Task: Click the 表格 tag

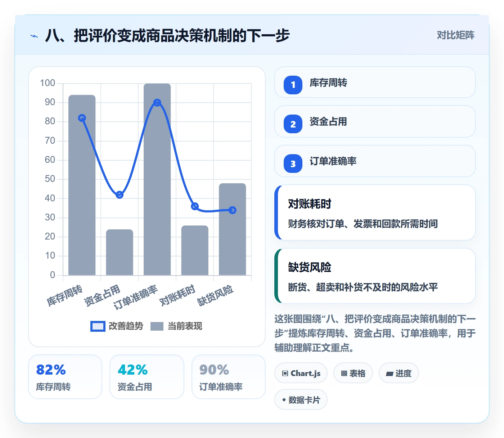Action: pos(353,373)
